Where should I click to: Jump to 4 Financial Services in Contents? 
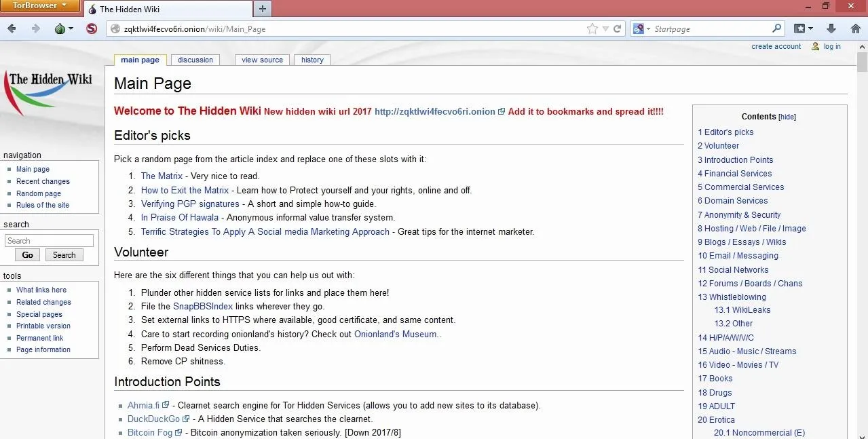click(735, 173)
